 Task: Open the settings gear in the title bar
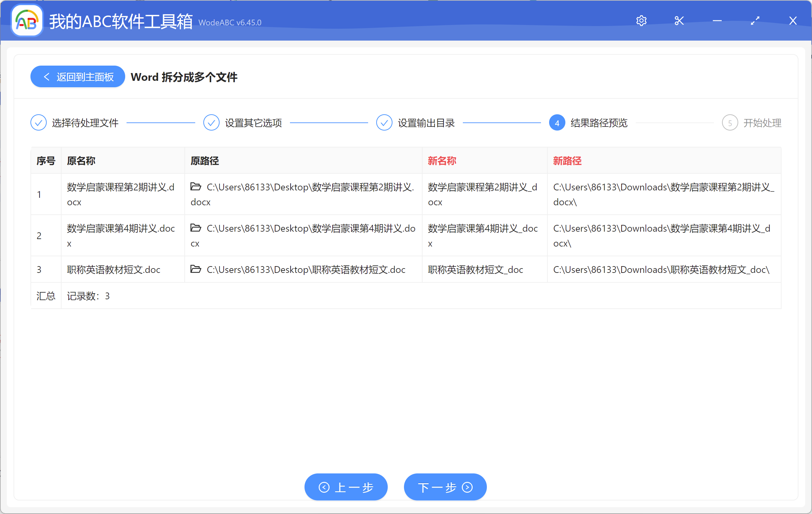pos(641,21)
